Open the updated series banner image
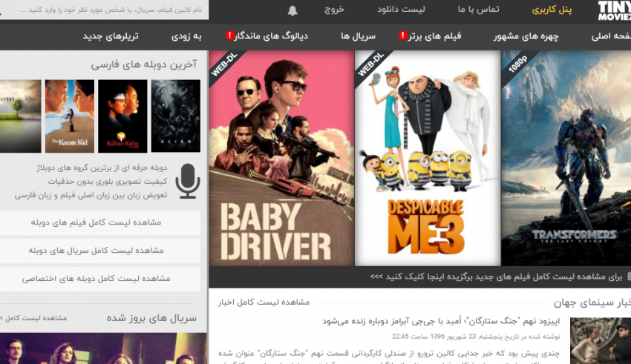Screen dimensions: 631x364 [103, 348]
